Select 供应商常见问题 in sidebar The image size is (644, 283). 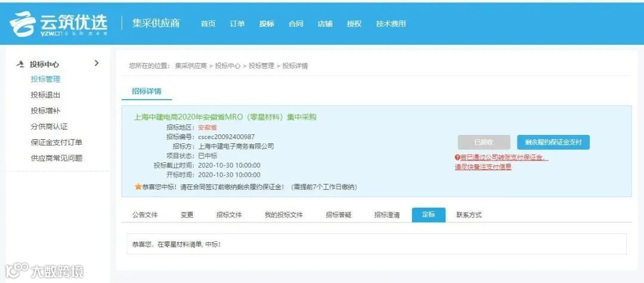click(57, 158)
